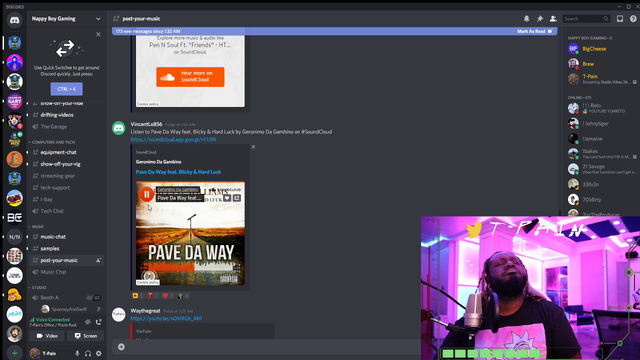This screenshot has width=640, height=360.
Task: Turn on Video button
Action: pos(47,336)
